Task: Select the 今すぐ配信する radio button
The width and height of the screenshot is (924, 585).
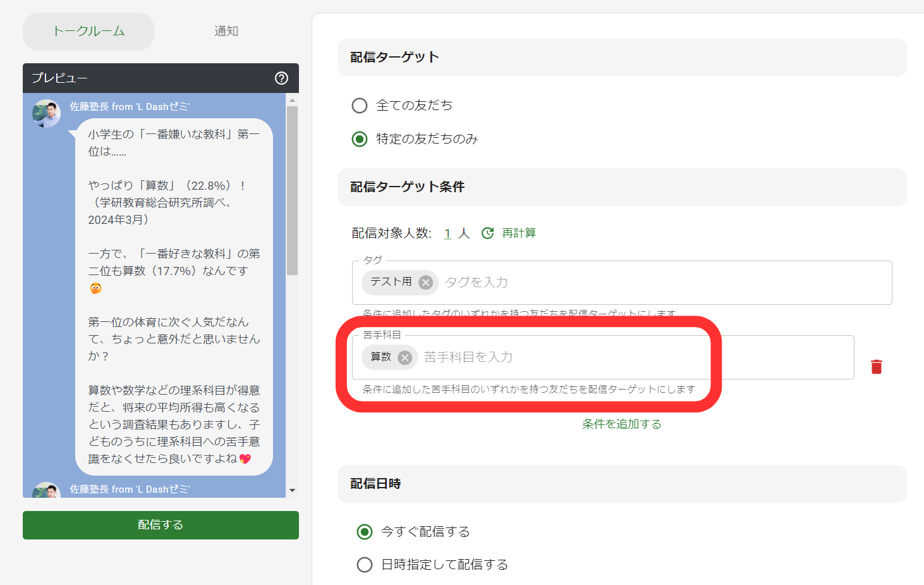Action: tap(365, 532)
